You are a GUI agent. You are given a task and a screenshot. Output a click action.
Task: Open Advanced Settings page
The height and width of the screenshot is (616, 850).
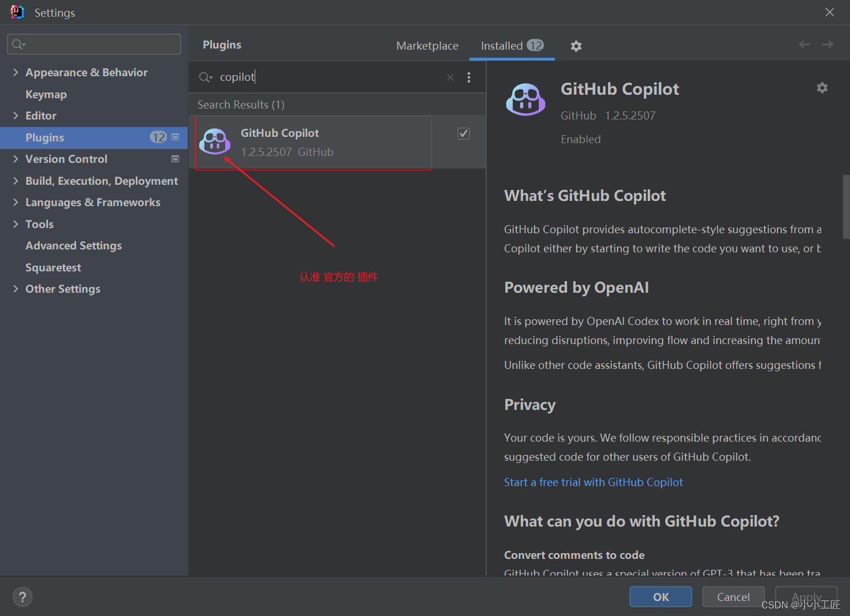pos(73,245)
